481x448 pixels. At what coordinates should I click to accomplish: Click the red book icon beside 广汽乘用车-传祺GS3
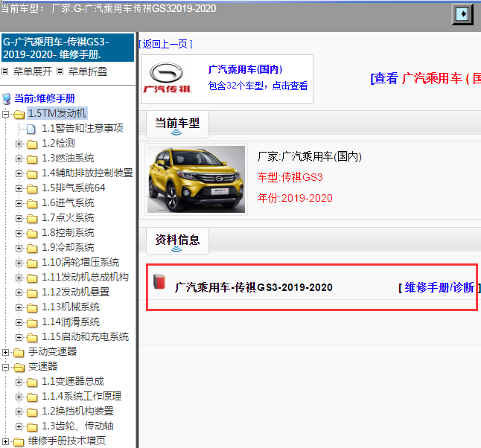pos(159,282)
